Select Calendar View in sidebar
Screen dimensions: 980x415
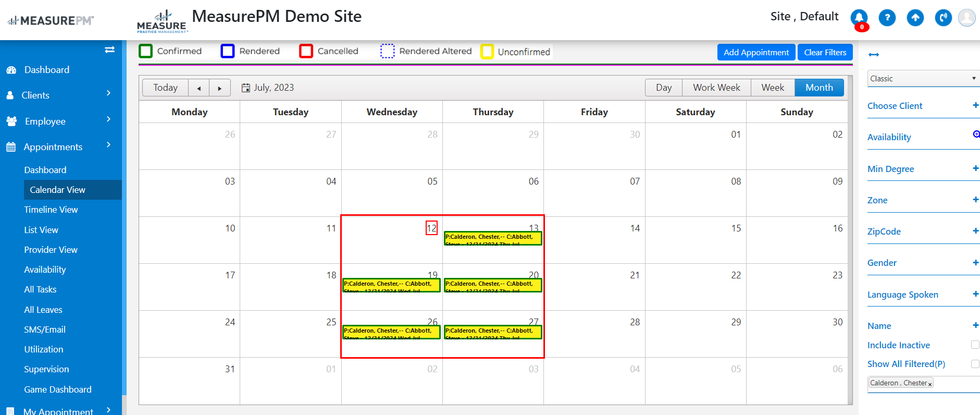coord(73,190)
